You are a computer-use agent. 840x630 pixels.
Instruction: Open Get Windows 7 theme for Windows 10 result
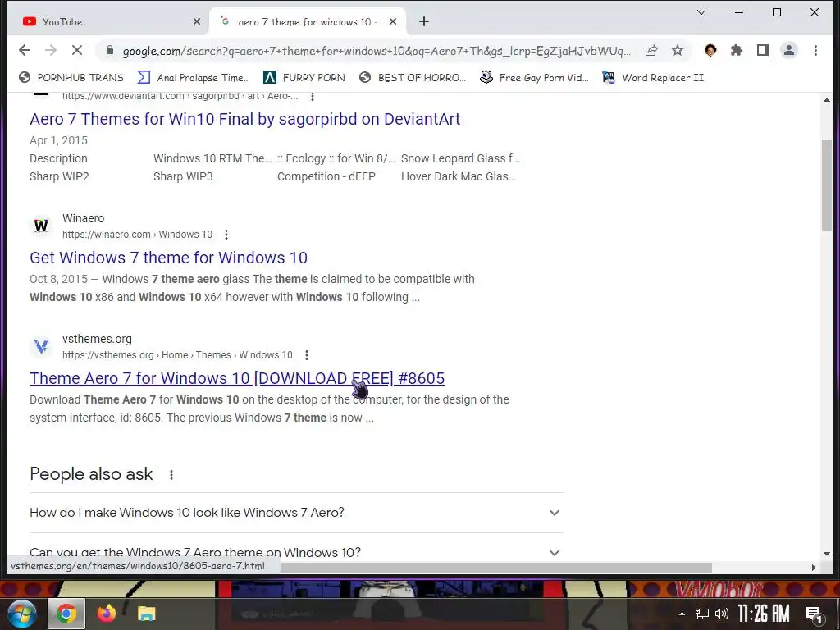(168, 258)
